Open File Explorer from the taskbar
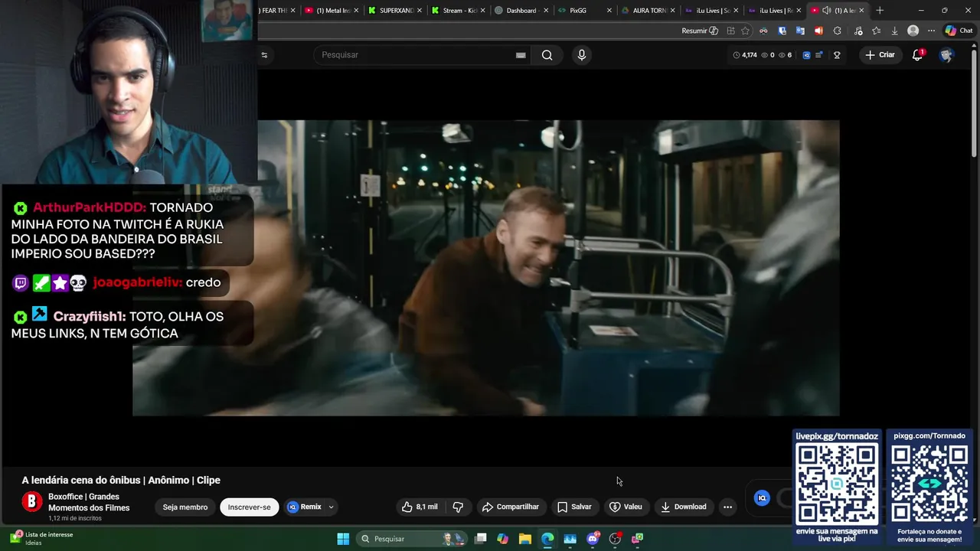This screenshot has width=980, height=551. [524, 539]
